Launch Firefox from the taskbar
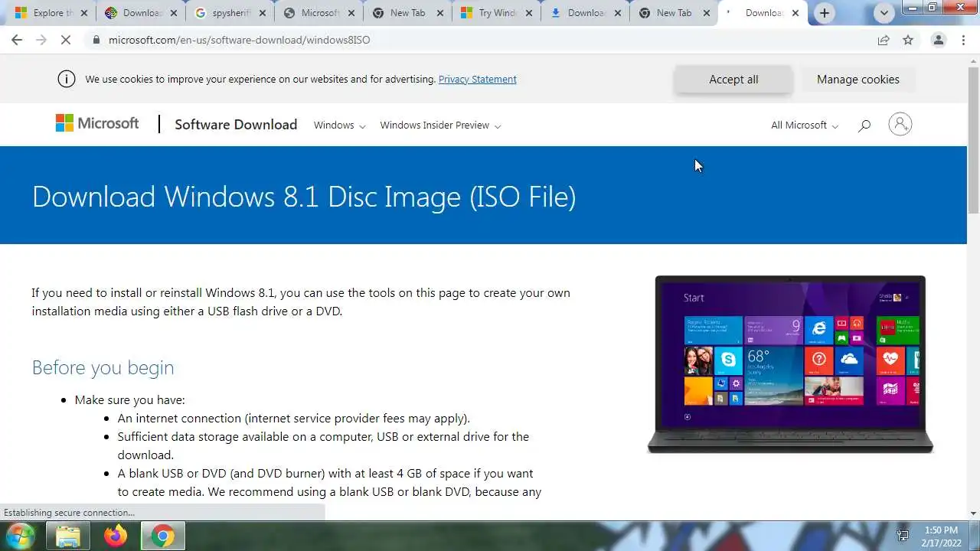Image resolution: width=980 pixels, height=551 pixels. point(116,536)
